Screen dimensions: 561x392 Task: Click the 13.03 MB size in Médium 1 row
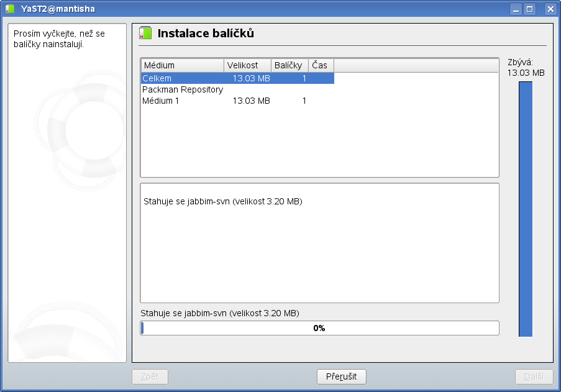tap(251, 101)
